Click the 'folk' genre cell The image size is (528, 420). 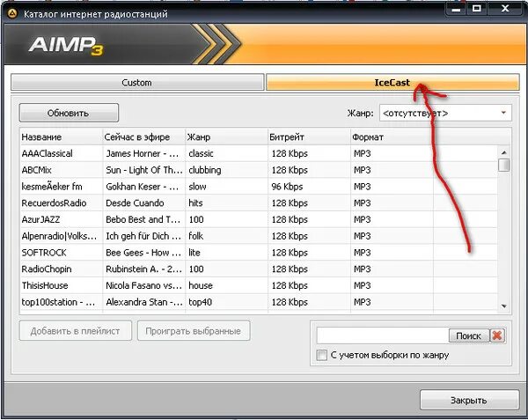(x=227, y=236)
